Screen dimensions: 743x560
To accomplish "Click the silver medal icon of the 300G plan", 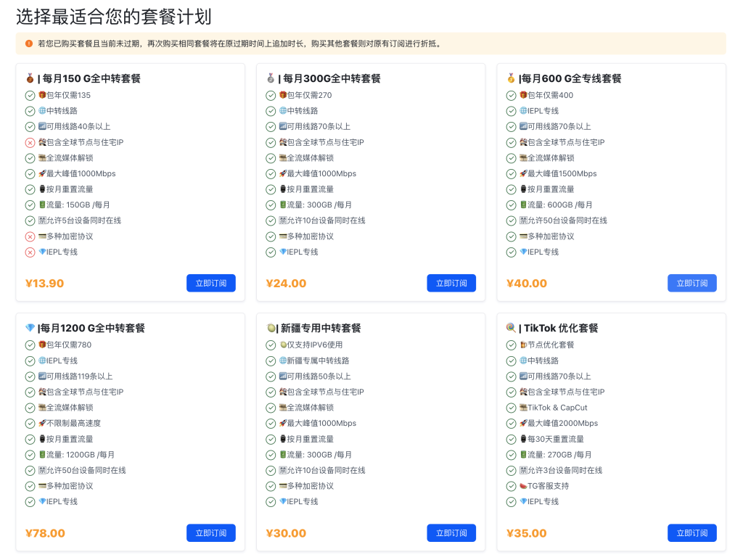I will pos(271,78).
